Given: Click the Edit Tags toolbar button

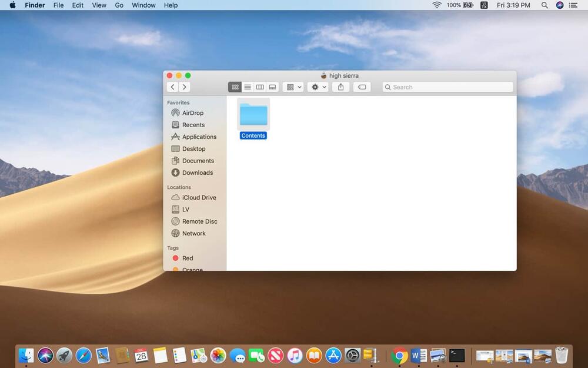Looking at the screenshot, I should point(362,87).
